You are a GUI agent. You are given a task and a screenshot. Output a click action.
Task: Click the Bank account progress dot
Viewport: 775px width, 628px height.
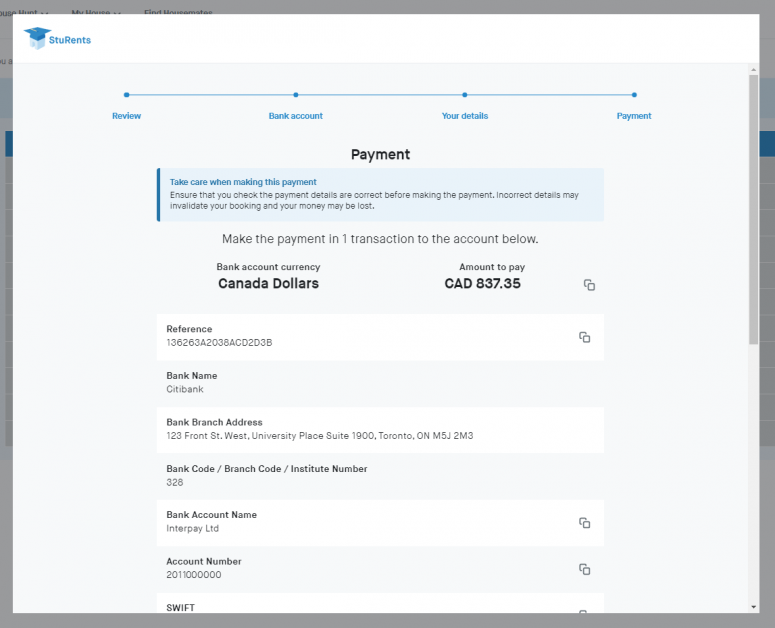[296, 94]
